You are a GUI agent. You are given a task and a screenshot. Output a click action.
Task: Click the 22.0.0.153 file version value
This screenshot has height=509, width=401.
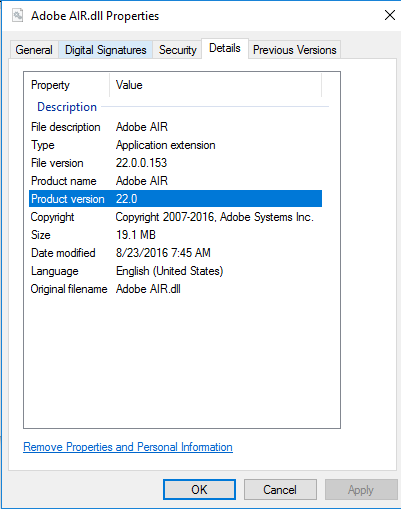(141, 163)
